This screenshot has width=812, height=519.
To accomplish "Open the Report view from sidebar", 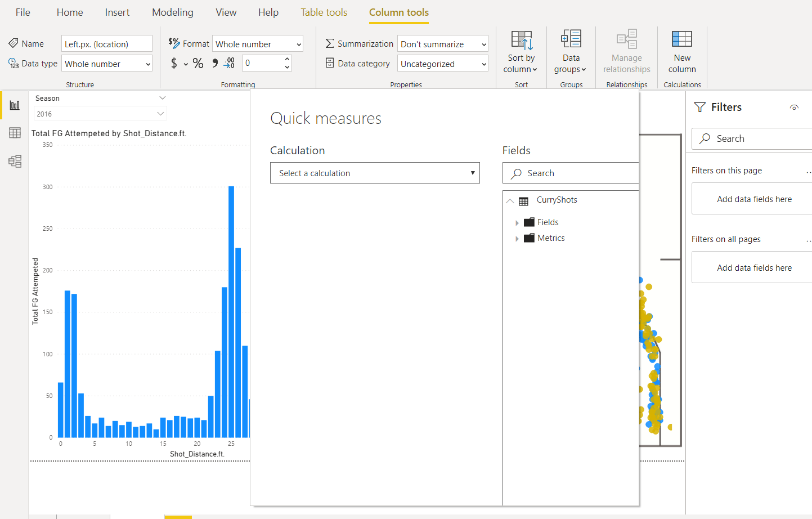I will pos(15,105).
